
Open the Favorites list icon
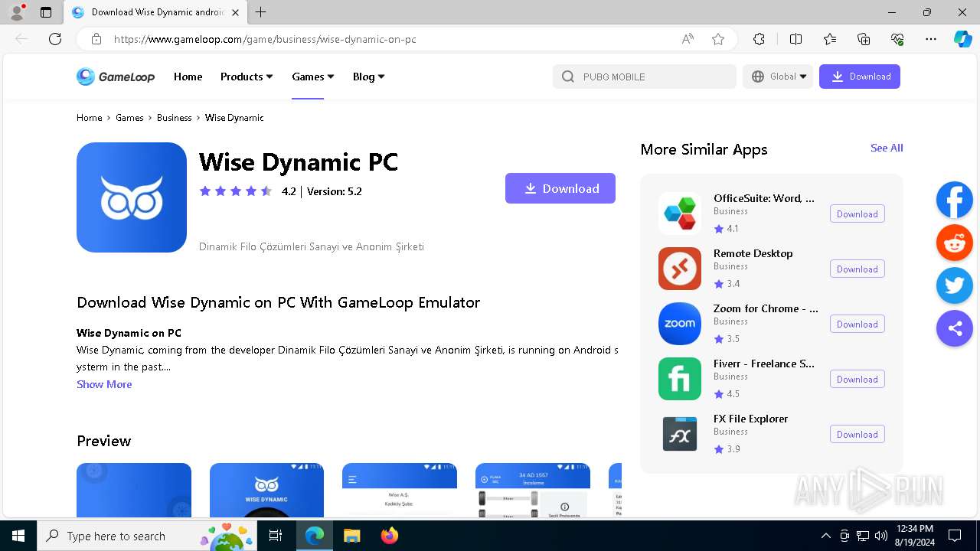830,39
